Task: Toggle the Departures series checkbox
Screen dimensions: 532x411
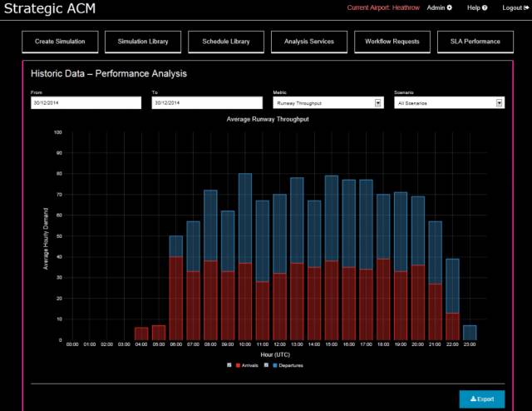Action: pos(264,364)
